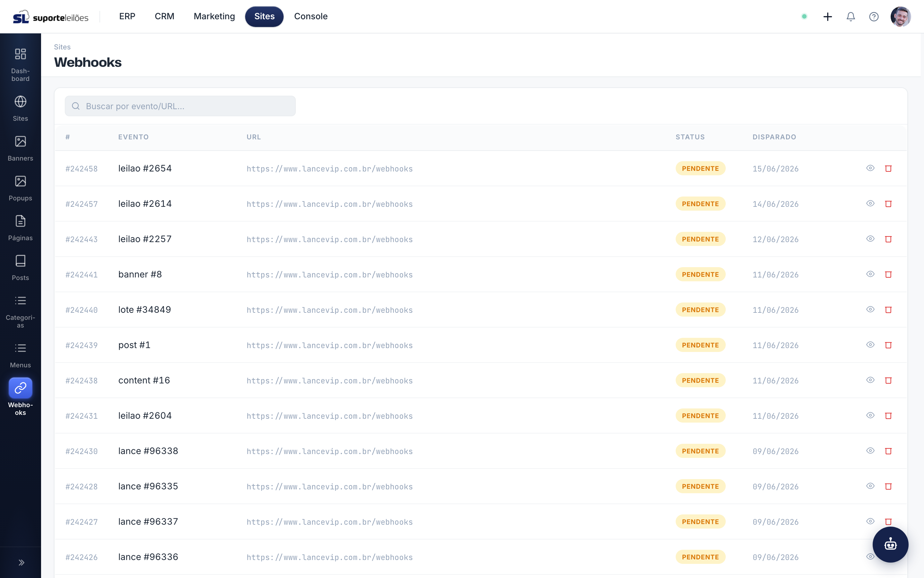Image resolution: width=924 pixels, height=578 pixels.
Task: Switch to CRM module tab
Action: pyautogui.click(x=165, y=16)
